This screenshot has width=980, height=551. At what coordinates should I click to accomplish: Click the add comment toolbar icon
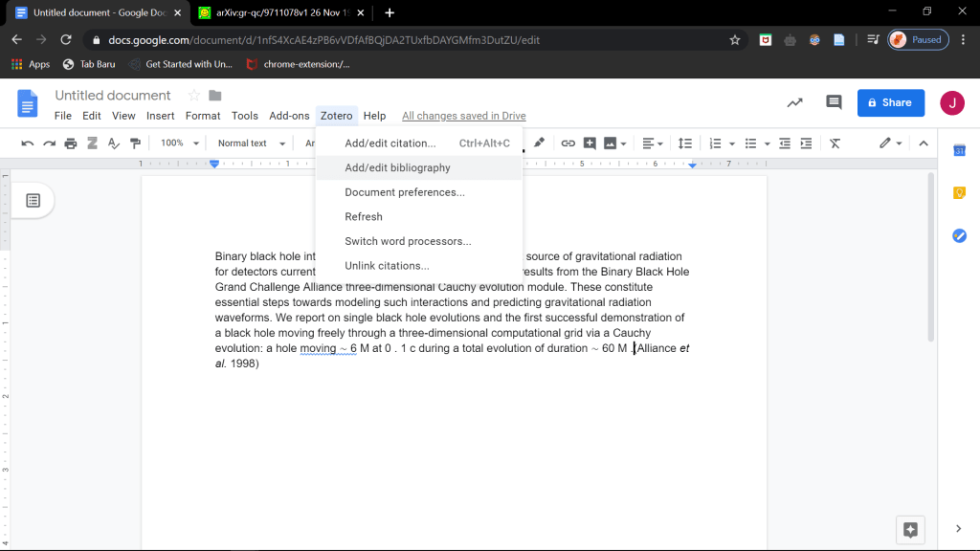[x=590, y=143]
